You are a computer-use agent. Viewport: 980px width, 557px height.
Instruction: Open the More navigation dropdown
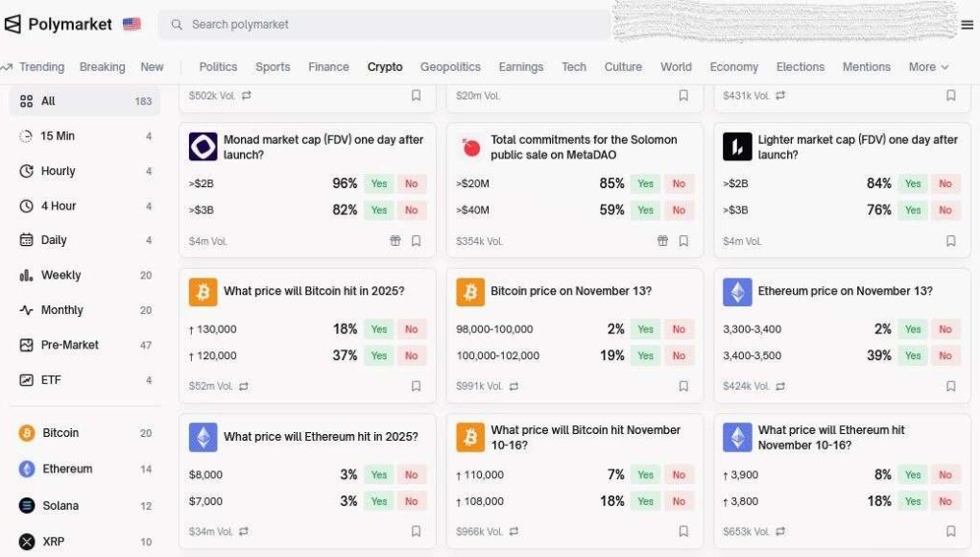tap(925, 67)
